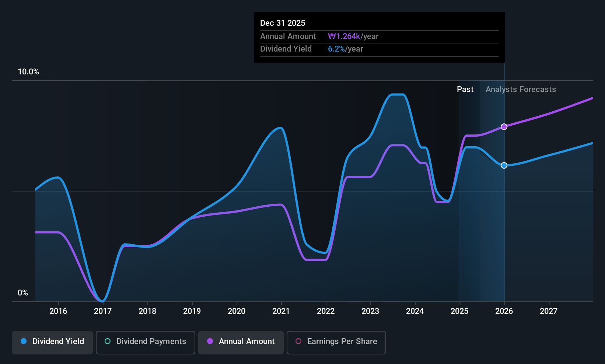605x364 pixels.
Task: Click the 2019 x-axis label
Action: point(192,311)
